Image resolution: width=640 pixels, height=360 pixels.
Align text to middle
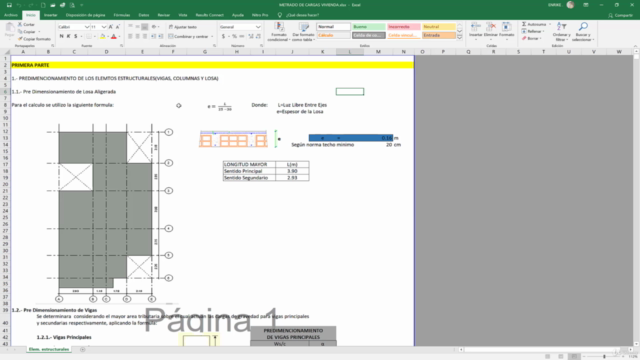click(138, 27)
